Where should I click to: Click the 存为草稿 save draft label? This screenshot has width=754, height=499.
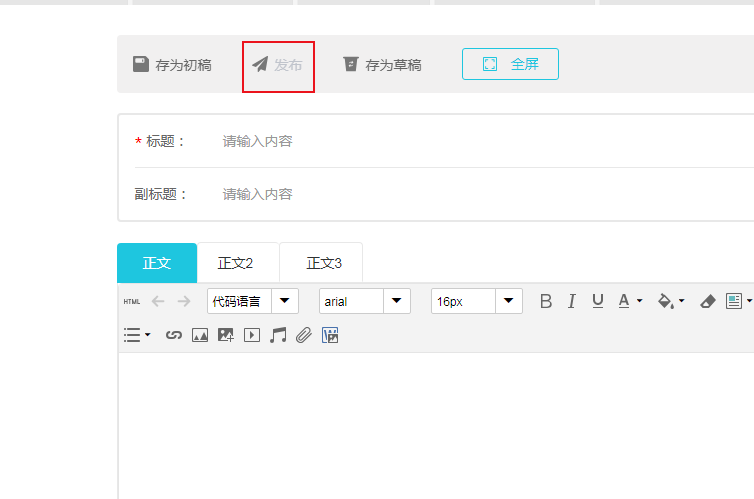tap(393, 65)
